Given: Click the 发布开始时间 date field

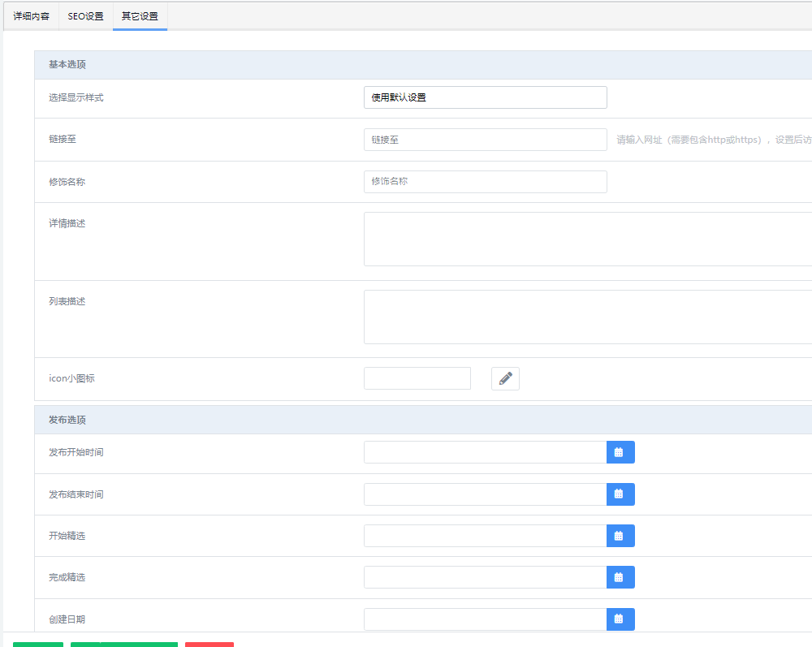Looking at the screenshot, I should click(x=485, y=452).
